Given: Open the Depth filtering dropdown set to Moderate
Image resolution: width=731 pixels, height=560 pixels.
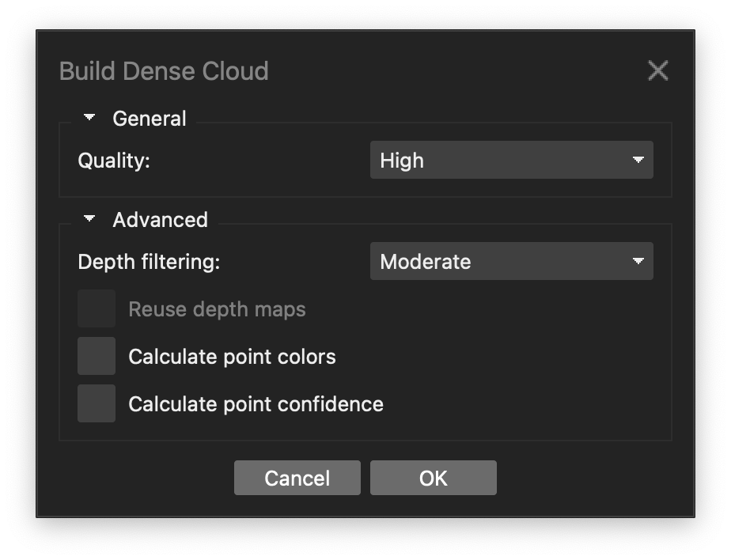Looking at the screenshot, I should [x=511, y=261].
